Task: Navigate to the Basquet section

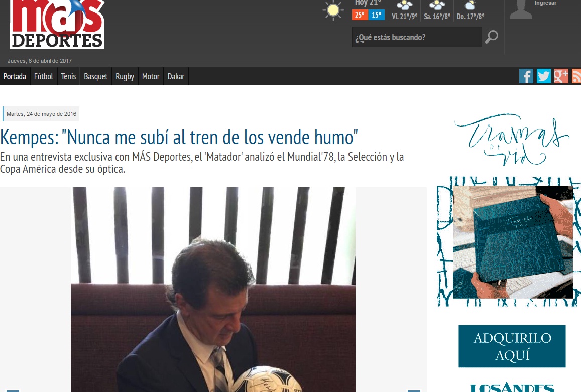Action: click(96, 77)
